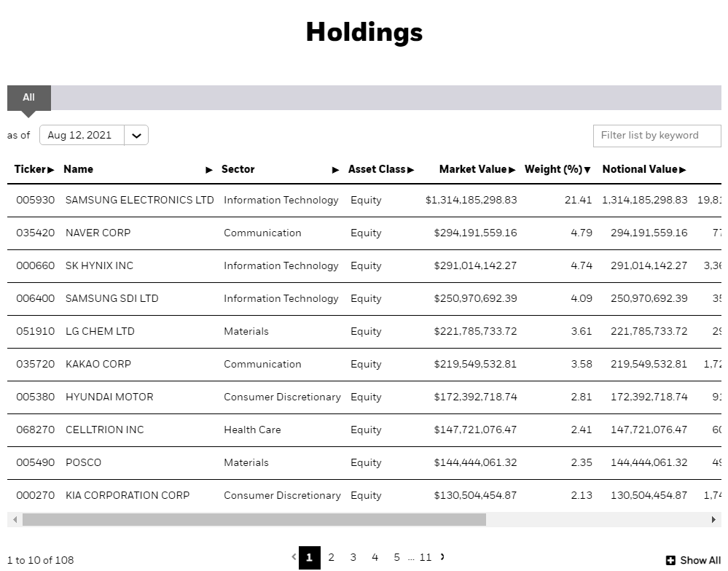Image resolution: width=728 pixels, height=571 pixels.
Task: Select the All holdings tab
Action: point(29,98)
